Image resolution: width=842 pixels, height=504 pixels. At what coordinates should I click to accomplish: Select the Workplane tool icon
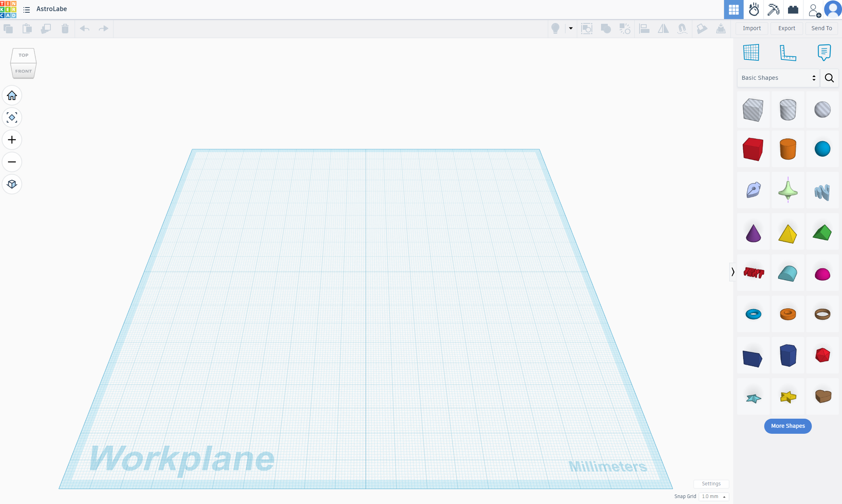coord(751,52)
